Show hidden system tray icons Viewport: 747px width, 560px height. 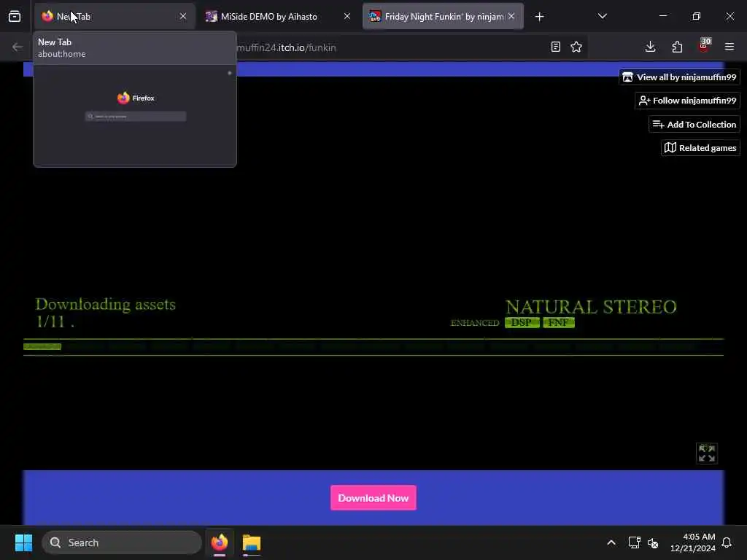pyautogui.click(x=611, y=542)
